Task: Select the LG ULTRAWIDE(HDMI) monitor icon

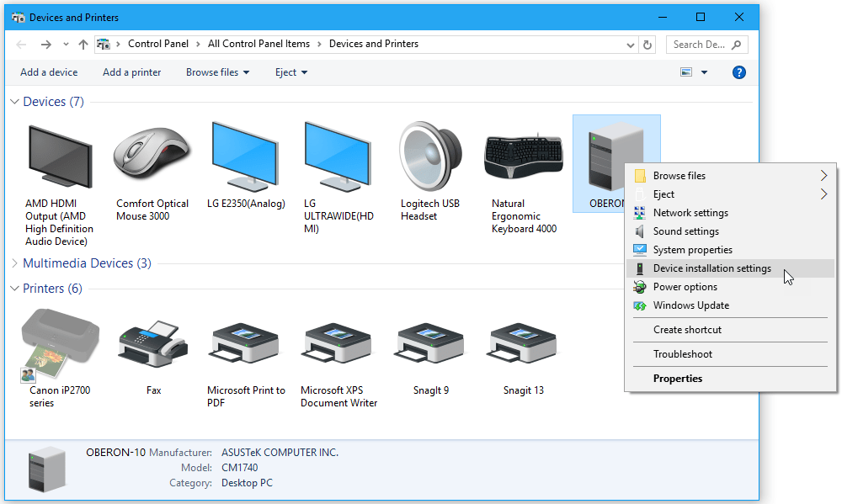Action: (x=338, y=157)
